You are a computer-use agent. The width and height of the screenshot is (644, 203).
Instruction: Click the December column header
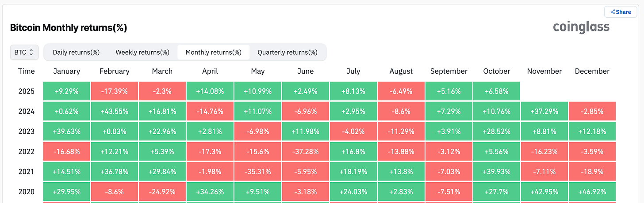pyautogui.click(x=592, y=71)
